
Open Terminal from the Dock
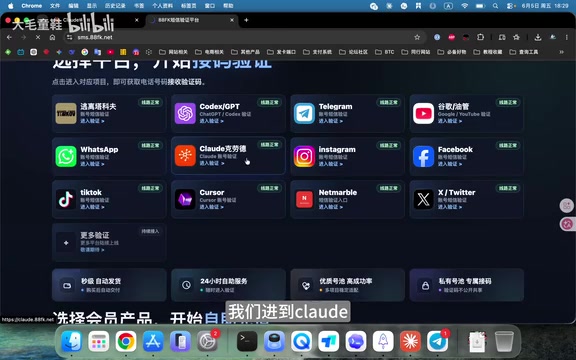(247, 341)
